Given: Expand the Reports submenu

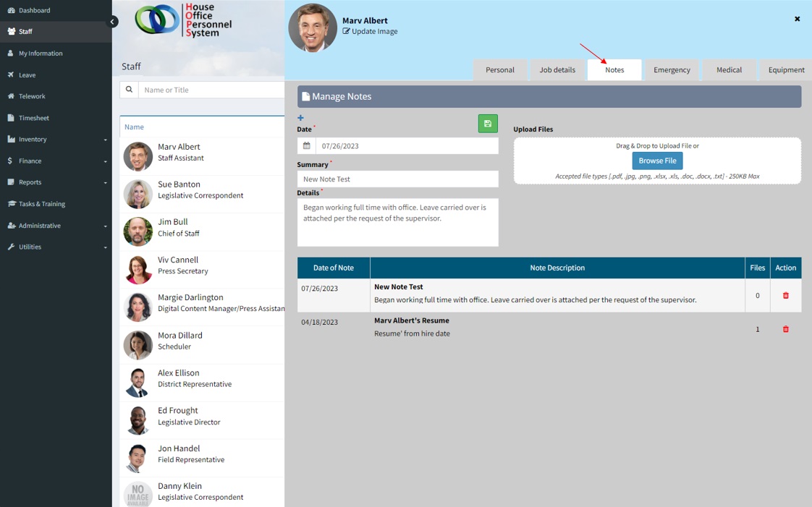Looking at the screenshot, I should (56, 182).
